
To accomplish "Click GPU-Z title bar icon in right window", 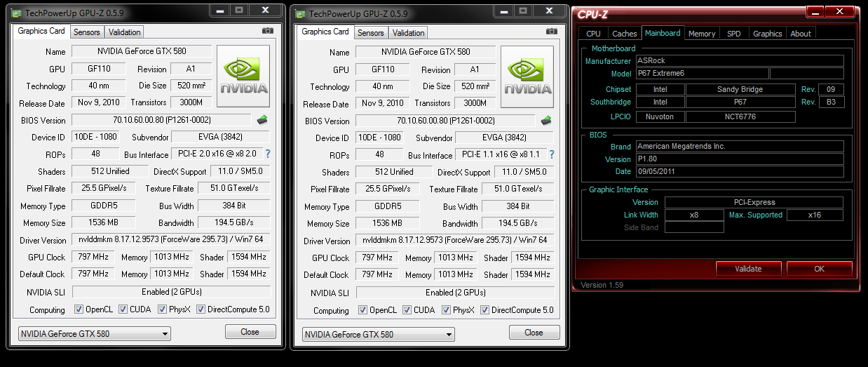I will pyautogui.click(x=300, y=14).
